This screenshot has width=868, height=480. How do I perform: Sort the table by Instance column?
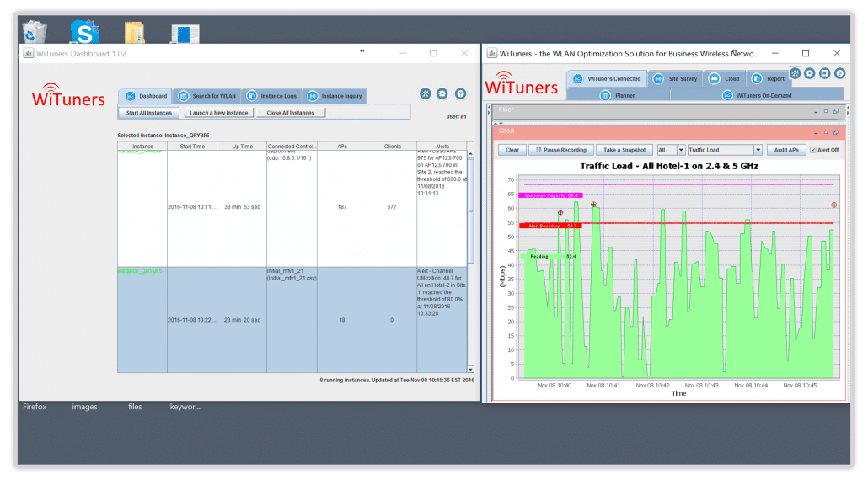click(142, 147)
